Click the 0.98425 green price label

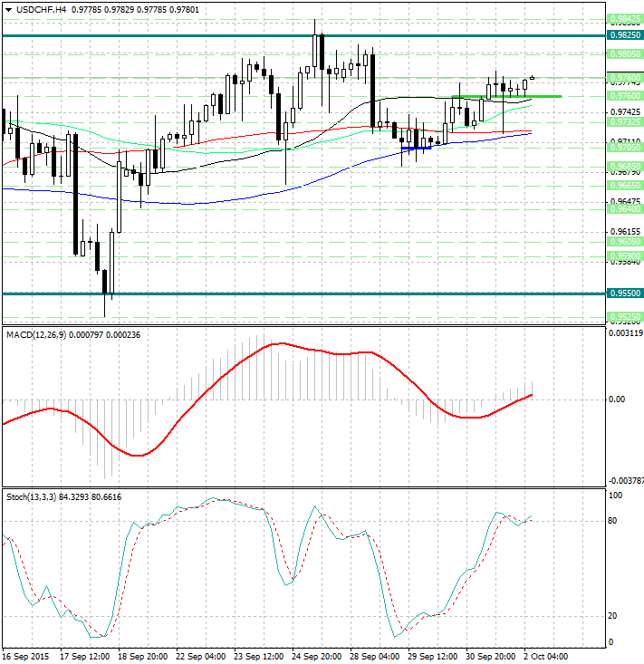point(625,19)
